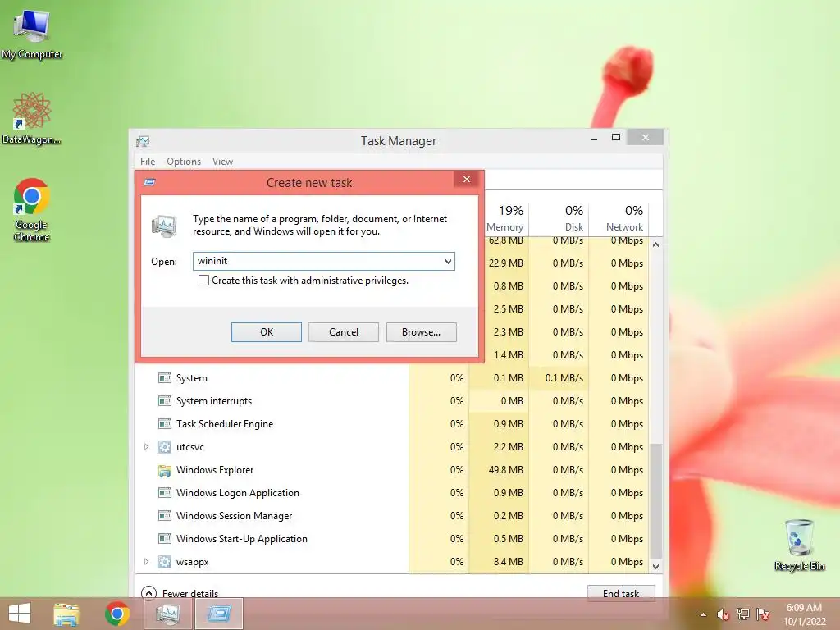The height and width of the screenshot is (630, 840).
Task: Click the utcsvc gear icon
Action: (x=164, y=447)
